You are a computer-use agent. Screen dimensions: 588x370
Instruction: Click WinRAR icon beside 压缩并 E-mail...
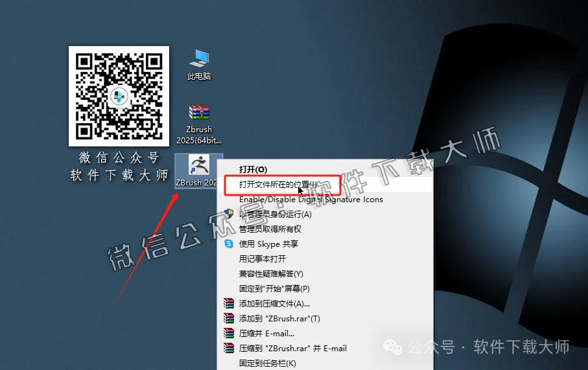coord(229,333)
